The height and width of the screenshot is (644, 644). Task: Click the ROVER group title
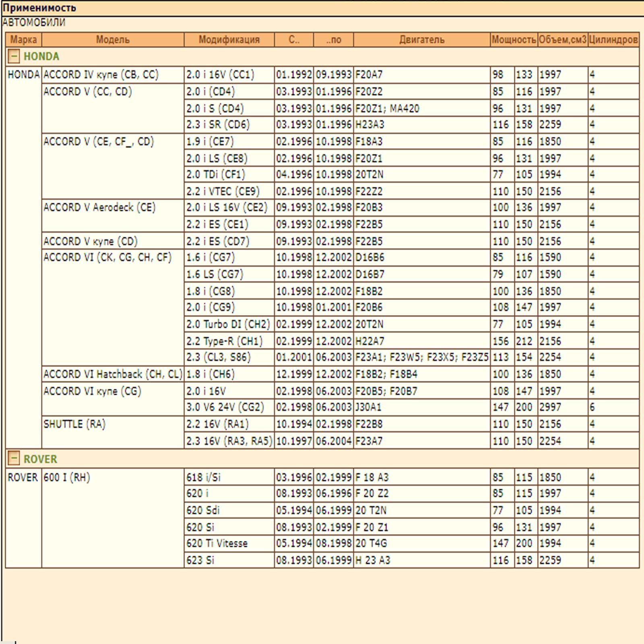(x=40, y=459)
